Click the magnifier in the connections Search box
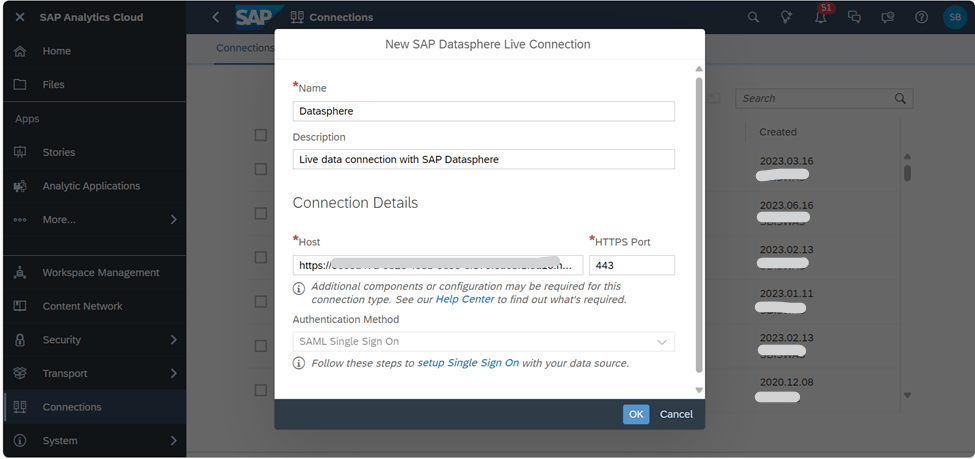Image resolution: width=975 pixels, height=459 pixels. [x=900, y=98]
